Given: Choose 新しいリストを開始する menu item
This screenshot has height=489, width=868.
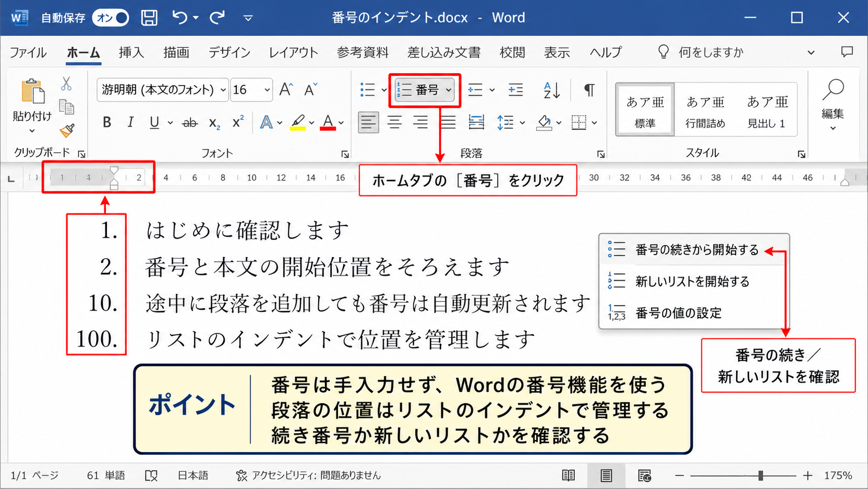Looking at the screenshot, I should [x=694, y=282].
